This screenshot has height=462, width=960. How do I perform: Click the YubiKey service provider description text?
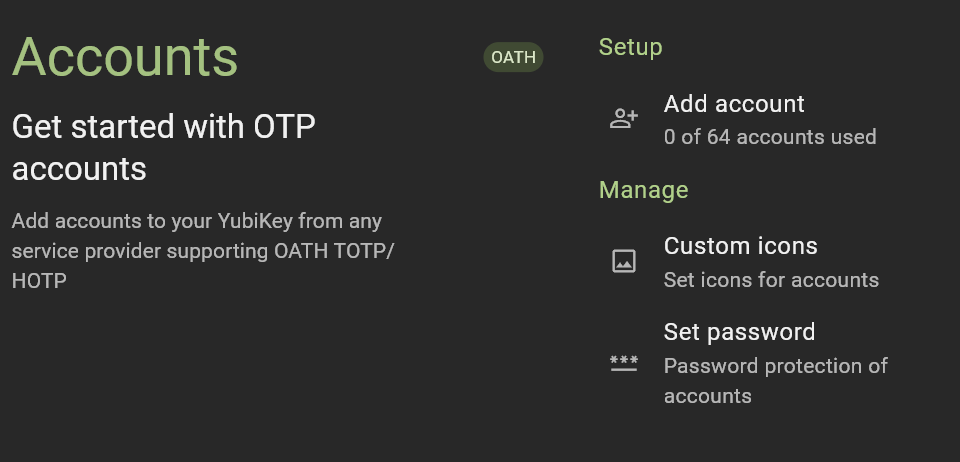coord(203,251)
